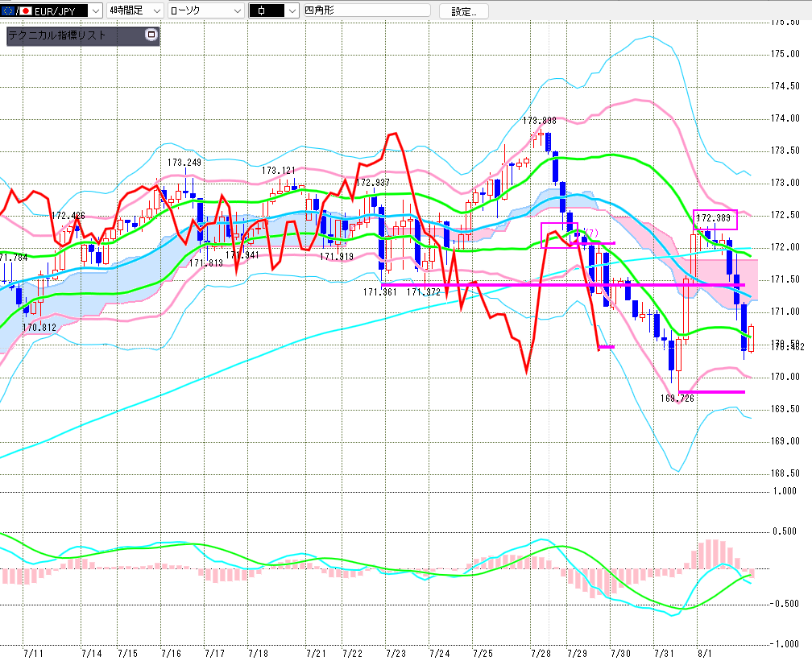
Task: Click the 172.937 price label
Action: click(x=372, y=183)
